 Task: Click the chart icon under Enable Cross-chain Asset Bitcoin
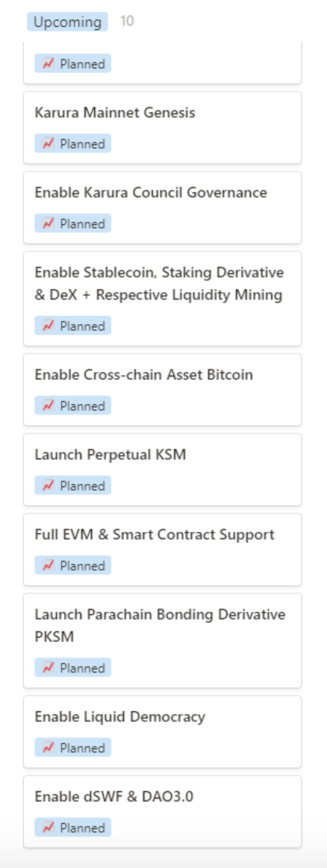coord(48,406)
